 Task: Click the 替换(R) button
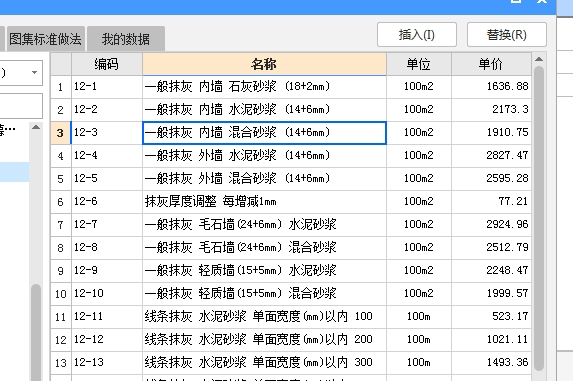[506, 35]
